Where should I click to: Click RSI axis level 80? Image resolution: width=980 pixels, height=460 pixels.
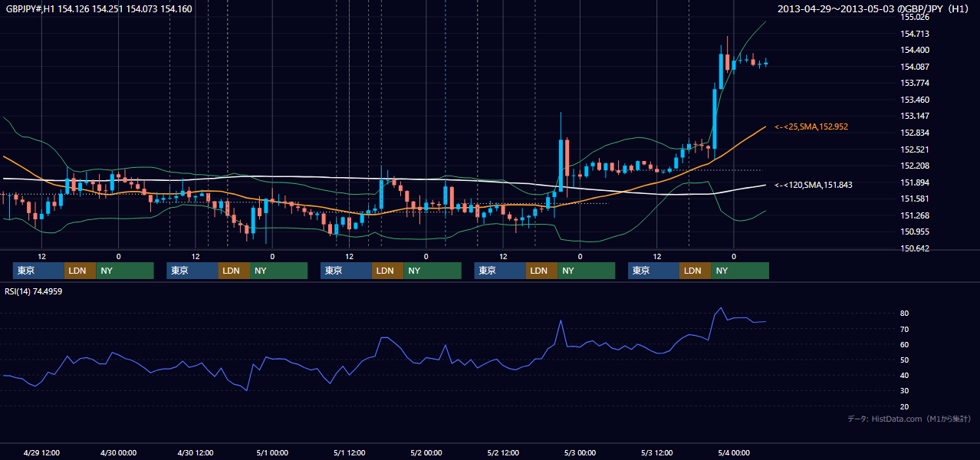pos(905,314)
